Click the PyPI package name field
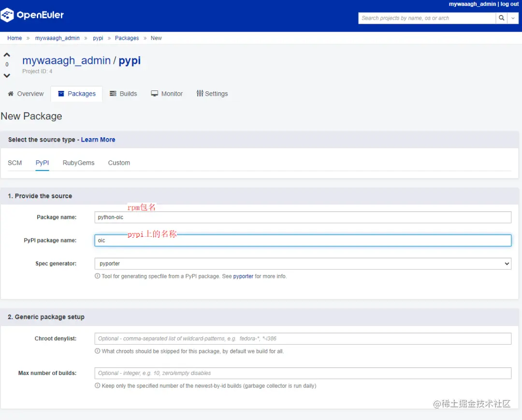The width and height of the screenshot is (522, 420). pos(303,240)
